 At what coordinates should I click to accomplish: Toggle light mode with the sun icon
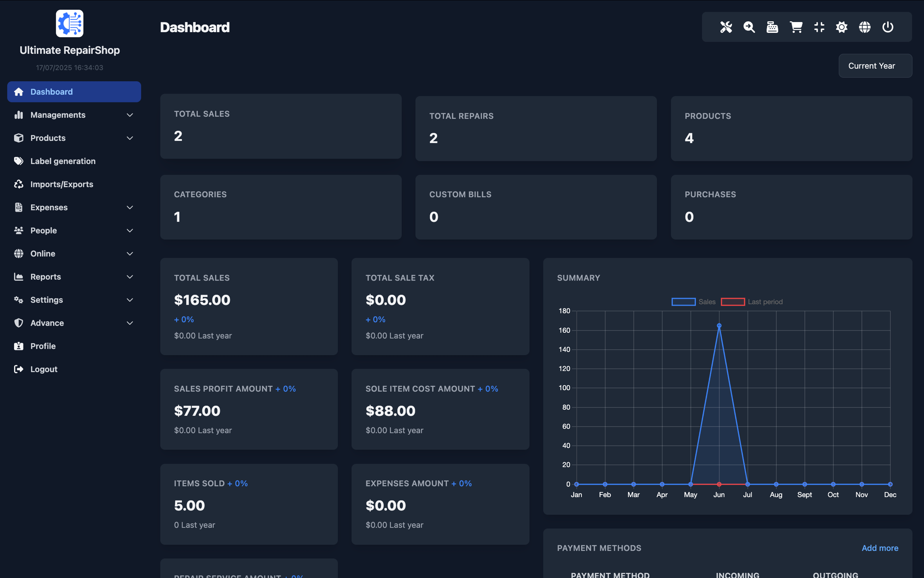point(841,27)
